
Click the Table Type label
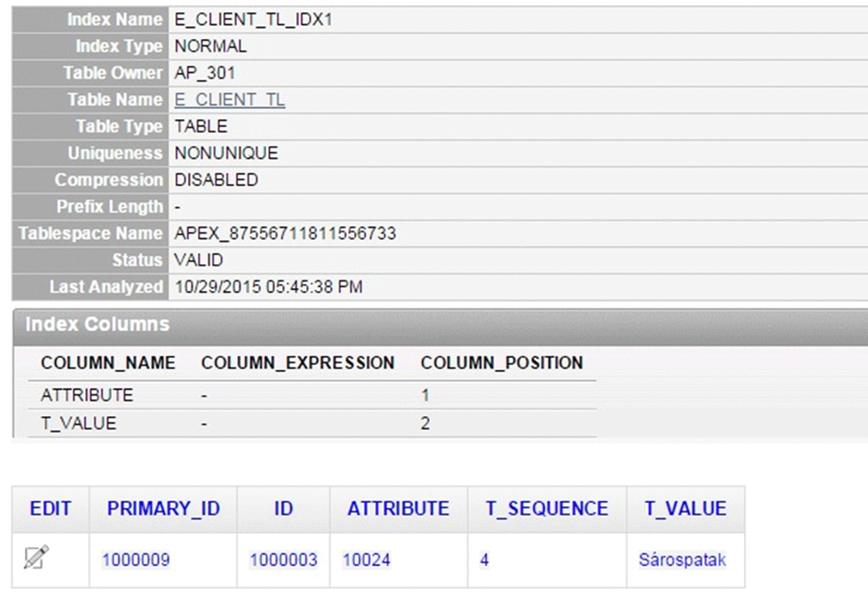119,126
